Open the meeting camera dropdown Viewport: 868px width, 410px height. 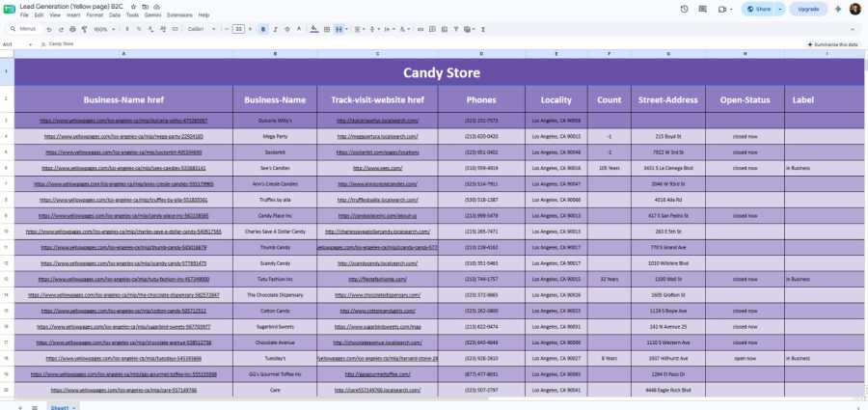click(724, 9)
